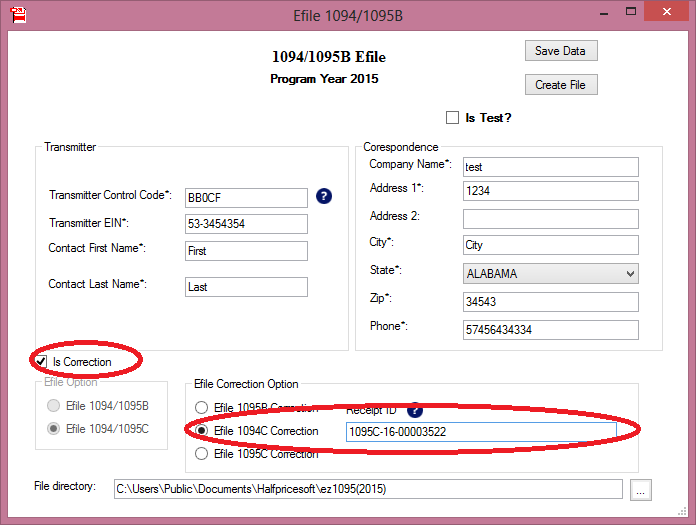
Task: Click the Phone number input field
Action: [x=550, y=329]
